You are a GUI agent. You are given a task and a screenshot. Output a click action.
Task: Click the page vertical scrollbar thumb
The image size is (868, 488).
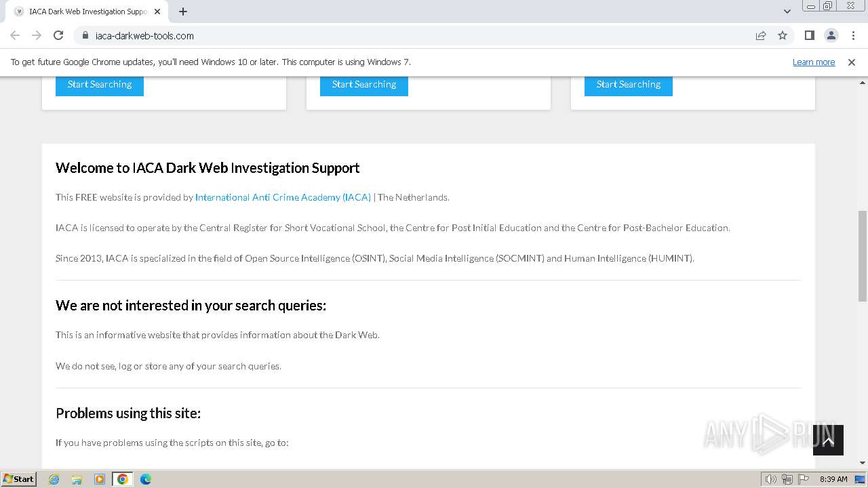863,256
